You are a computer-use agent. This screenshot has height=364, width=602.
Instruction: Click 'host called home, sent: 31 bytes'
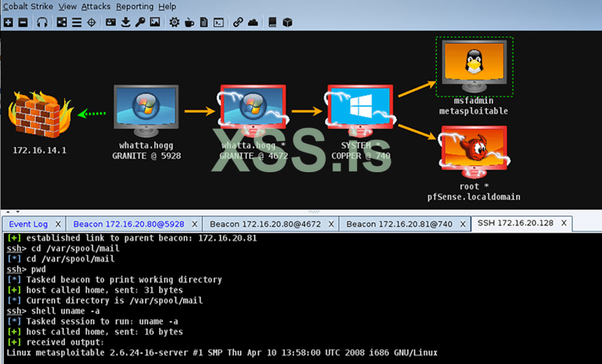pyautogui.click(x=94, y=290)
